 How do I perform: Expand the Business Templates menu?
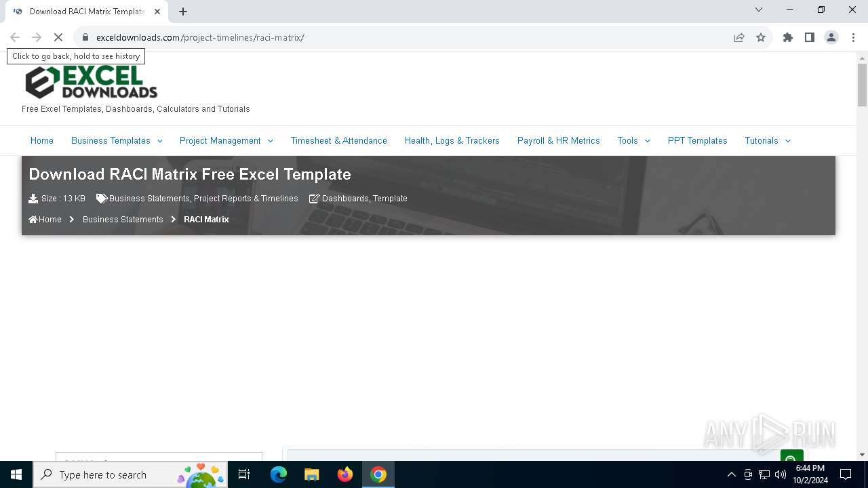117,141
